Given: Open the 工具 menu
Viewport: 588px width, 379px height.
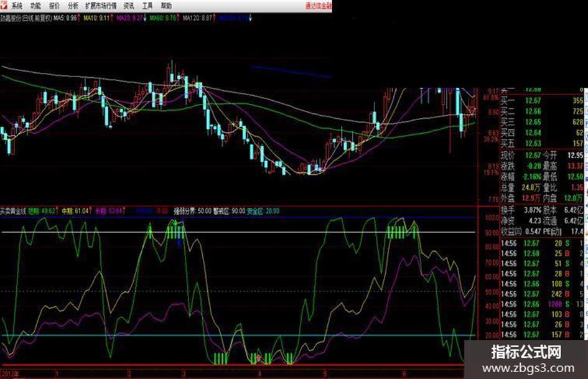Looking at the screenshot, I should (x=147, y=6).
